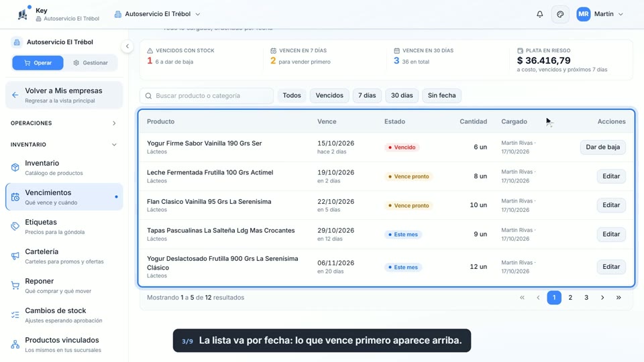
Task: Open Etiquetas in sidebar
Action: click(64, 227)
